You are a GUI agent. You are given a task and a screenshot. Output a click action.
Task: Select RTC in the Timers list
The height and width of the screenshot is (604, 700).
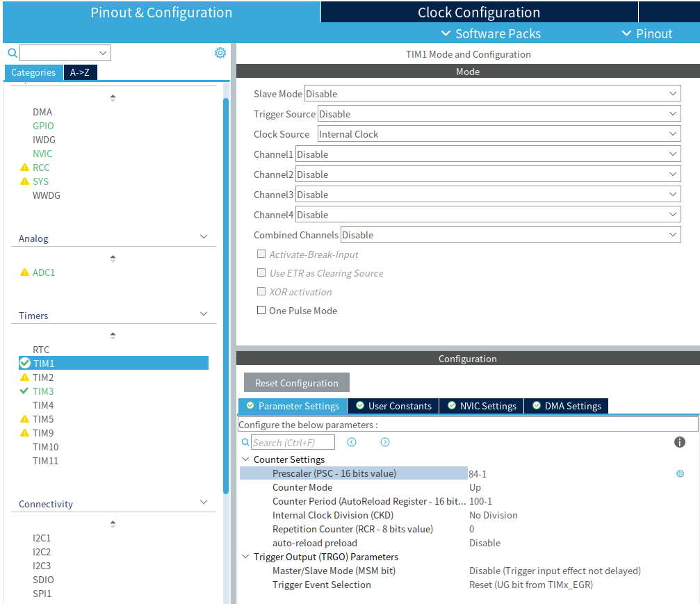[x=41, y=350]
